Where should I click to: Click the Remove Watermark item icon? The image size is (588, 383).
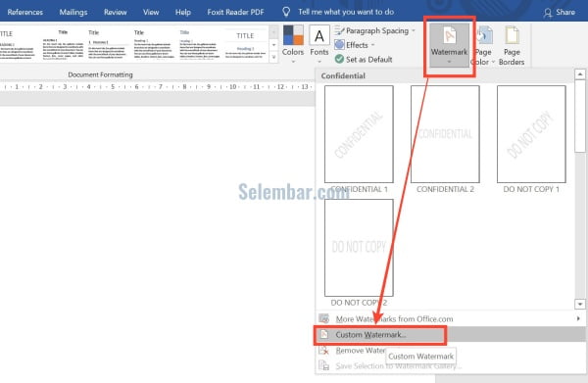(x=324, y=351)
